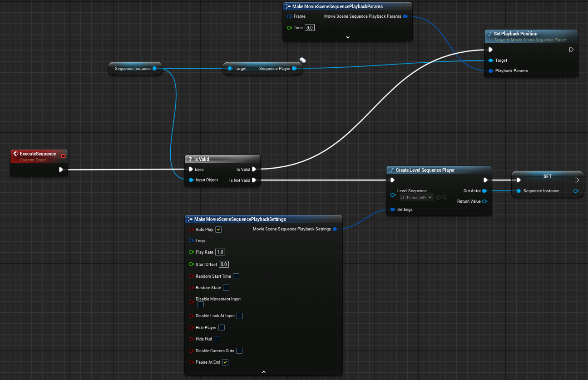Click the Frame input pin

click(289, 16)
